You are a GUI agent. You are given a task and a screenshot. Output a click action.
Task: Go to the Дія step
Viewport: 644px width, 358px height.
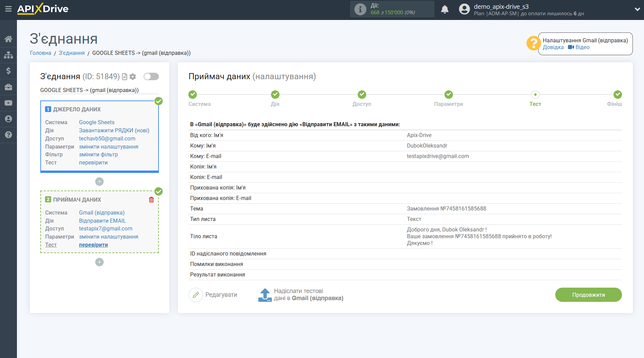click(275, 95)
